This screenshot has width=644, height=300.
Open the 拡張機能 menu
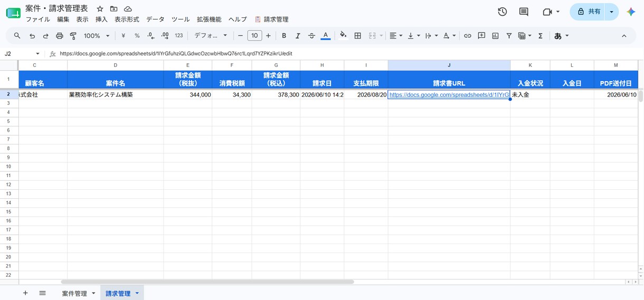pos(209,20)
